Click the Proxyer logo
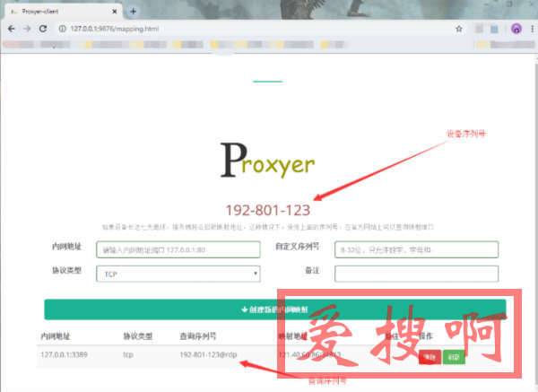Image resolution: width=538 pixels, height=392 pixels. point(267,161)
